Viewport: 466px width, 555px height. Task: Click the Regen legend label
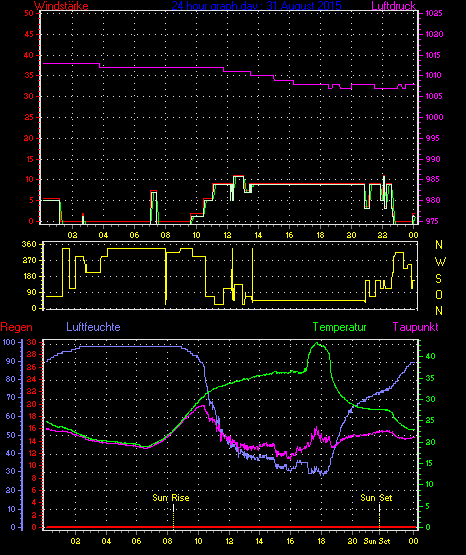click(16, 327)
